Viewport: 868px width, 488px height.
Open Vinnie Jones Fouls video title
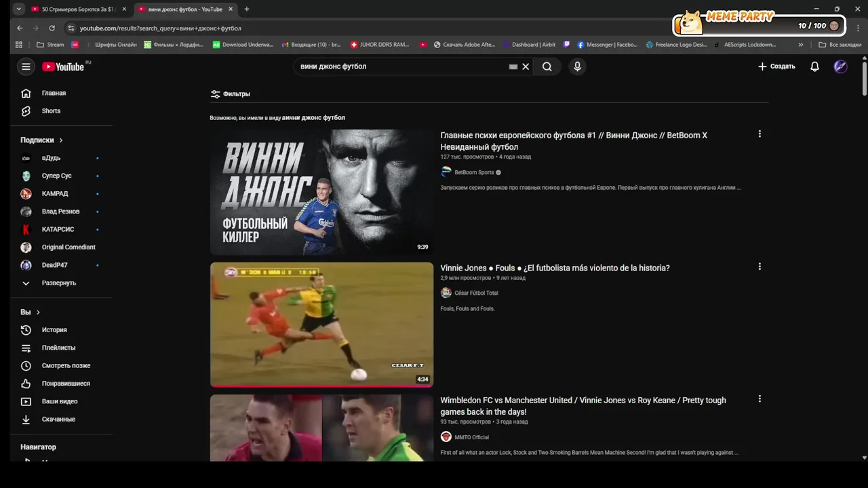pos(555,268)
